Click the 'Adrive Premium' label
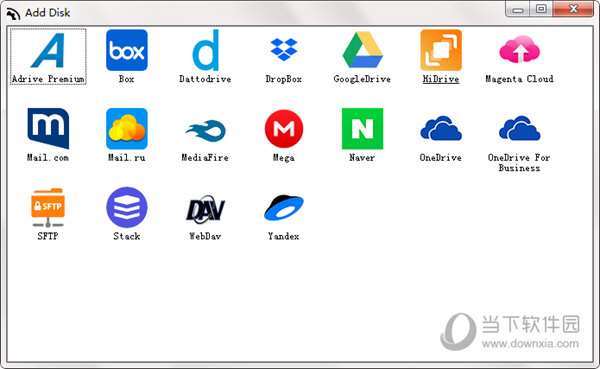Screen dimensions: 600x369 coord(48,79)
